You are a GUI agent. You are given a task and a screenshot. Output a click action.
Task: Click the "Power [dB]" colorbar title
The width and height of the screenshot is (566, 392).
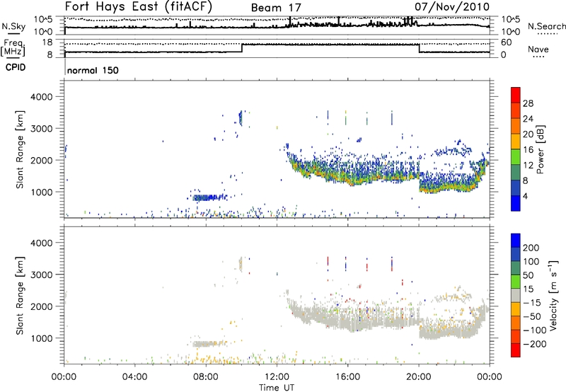click(540, 149)
